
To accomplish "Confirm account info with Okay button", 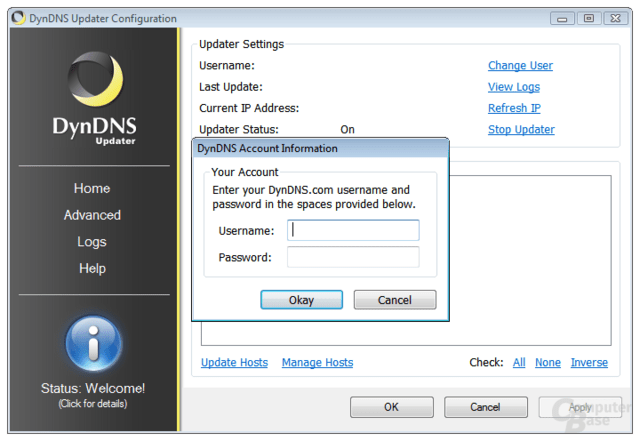I will pyautogui.click(x=302, y=300).
